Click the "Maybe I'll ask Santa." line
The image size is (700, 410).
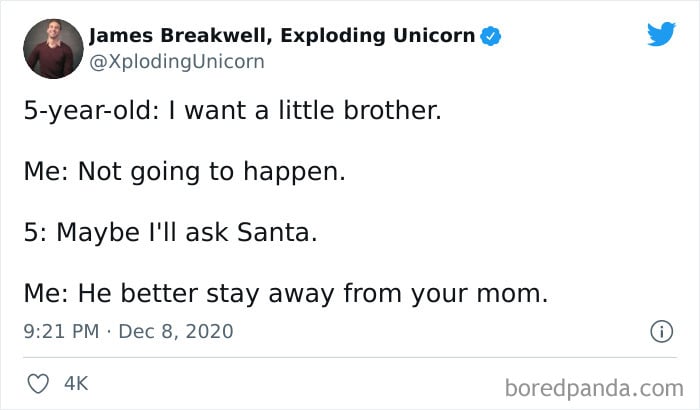pyautogui.click(x=187, y=233)
